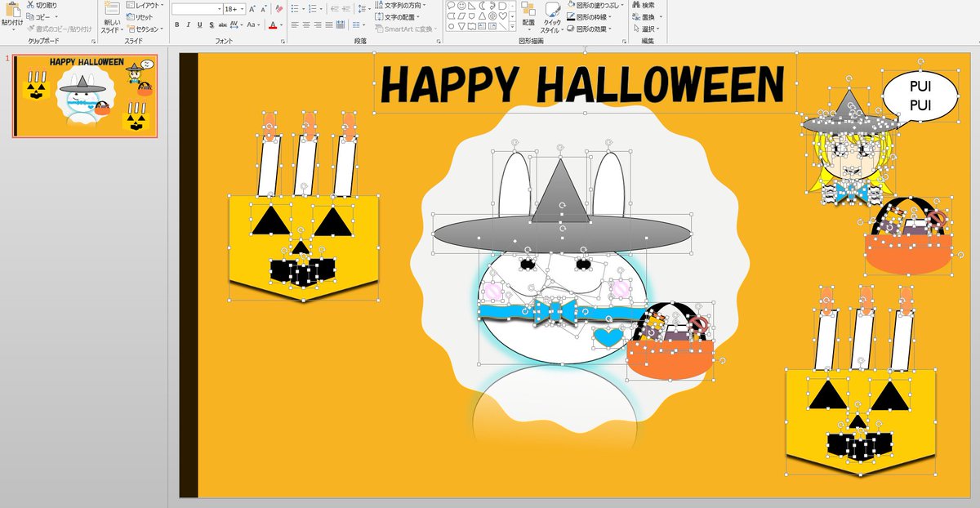
Task: Click Find (検索) binoculars button
Action: [644, 5]
